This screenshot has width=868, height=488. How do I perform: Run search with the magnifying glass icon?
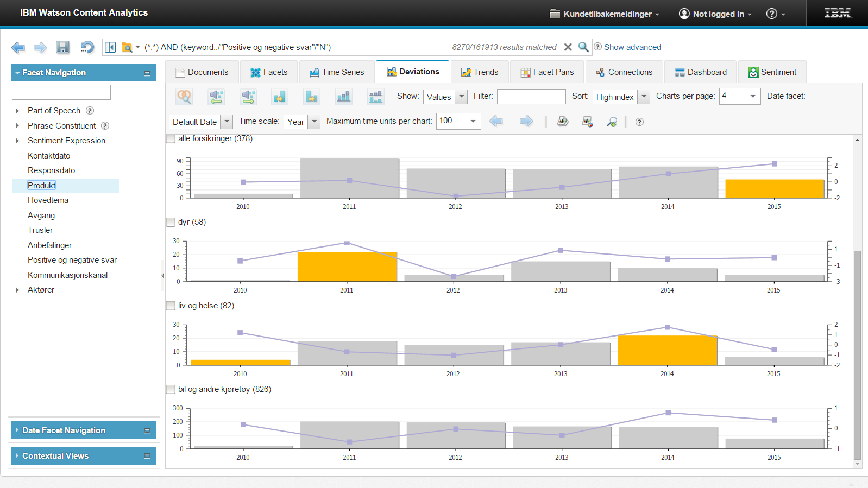click(x=583, y=47)
